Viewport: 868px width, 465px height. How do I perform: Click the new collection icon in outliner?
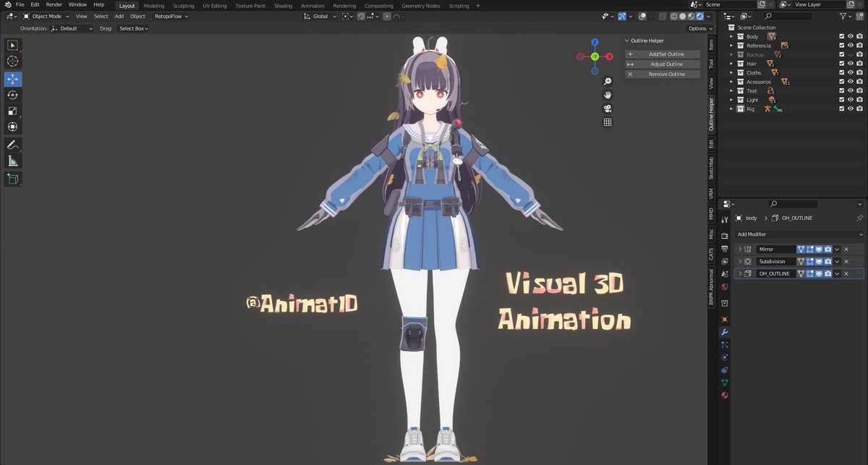click(x=859, y=16)
